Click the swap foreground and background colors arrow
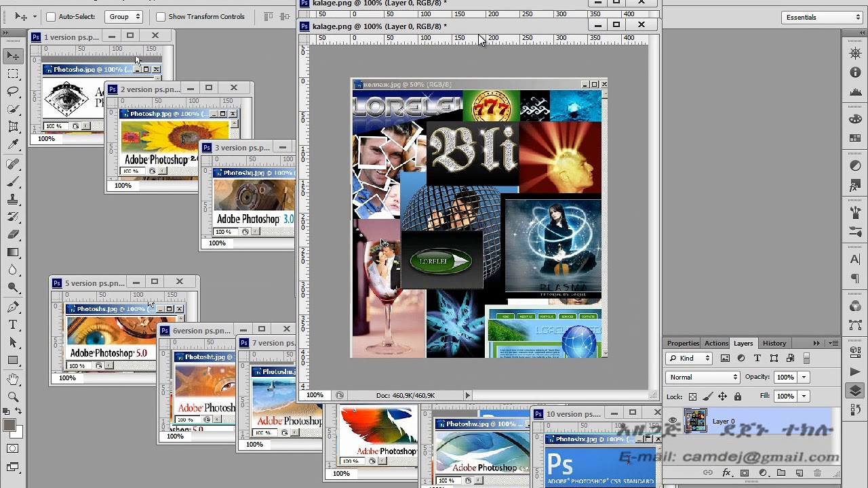 tap(18, 411)
